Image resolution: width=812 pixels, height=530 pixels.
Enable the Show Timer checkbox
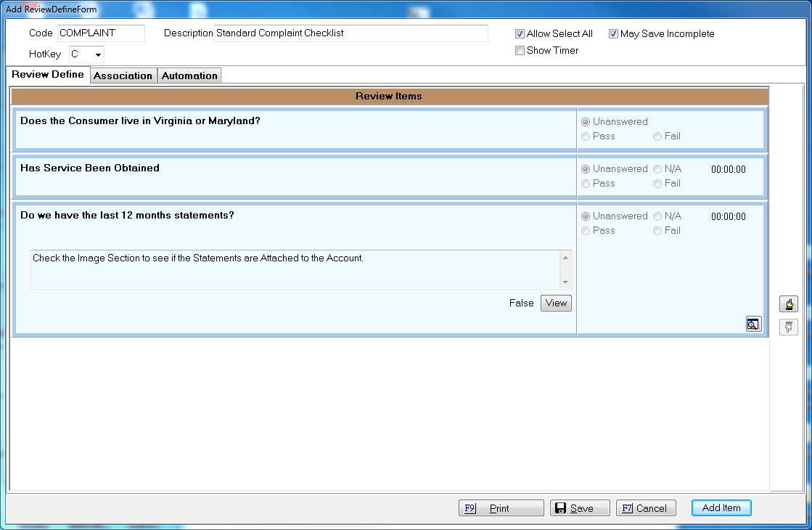tap(520, 51)
